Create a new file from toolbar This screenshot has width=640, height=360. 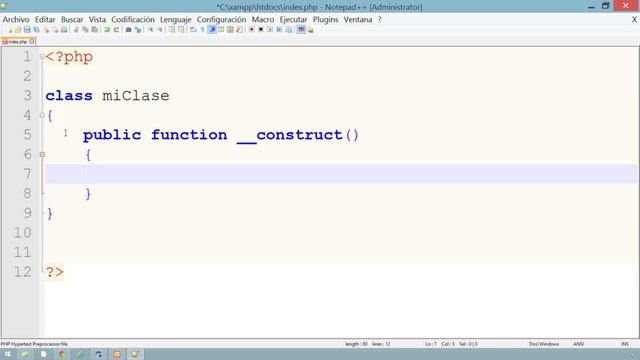9,30
